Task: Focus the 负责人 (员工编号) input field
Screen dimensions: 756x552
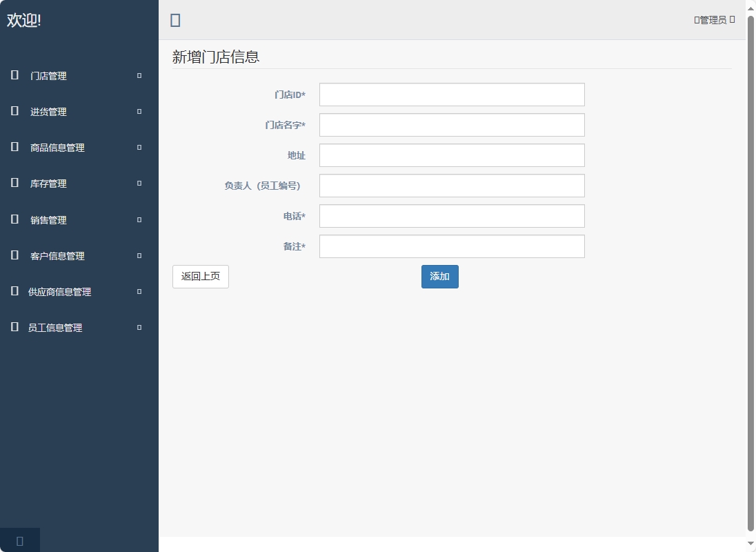Action: (452, 186)
